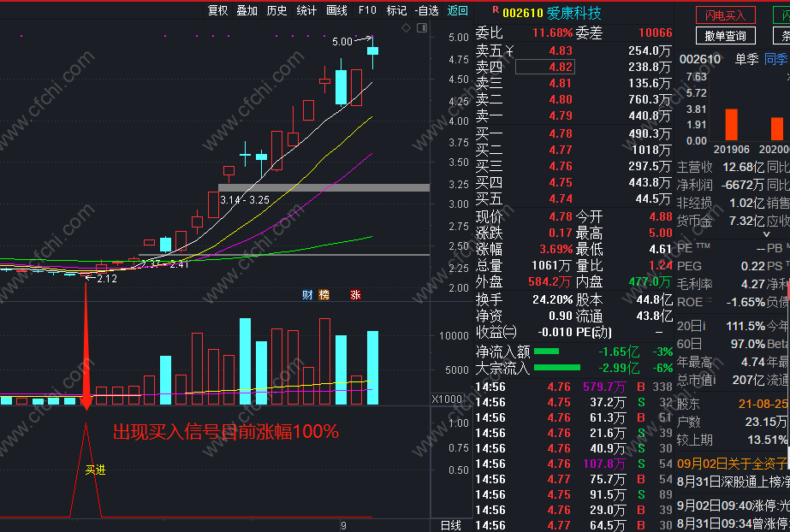Click the 总量 value 1061万

point(552,266)
